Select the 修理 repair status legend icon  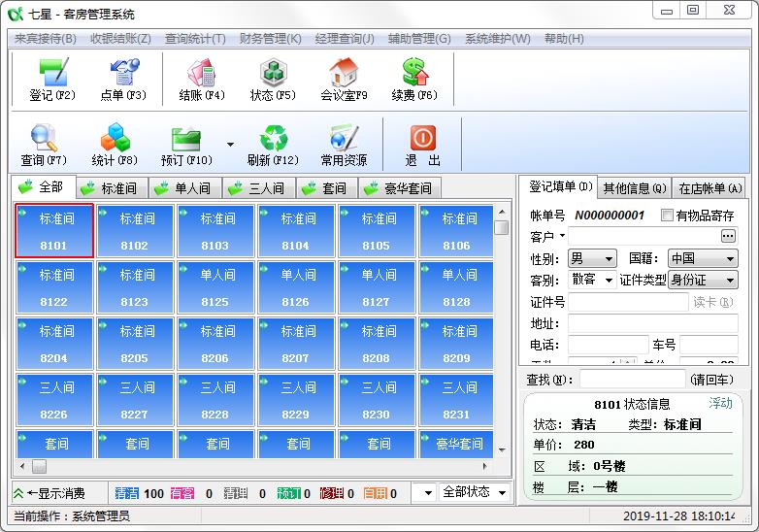point(332,493)
